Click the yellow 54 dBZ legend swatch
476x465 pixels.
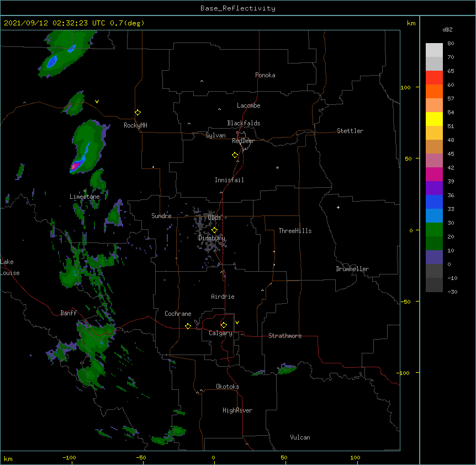click(x=434, y=119)
